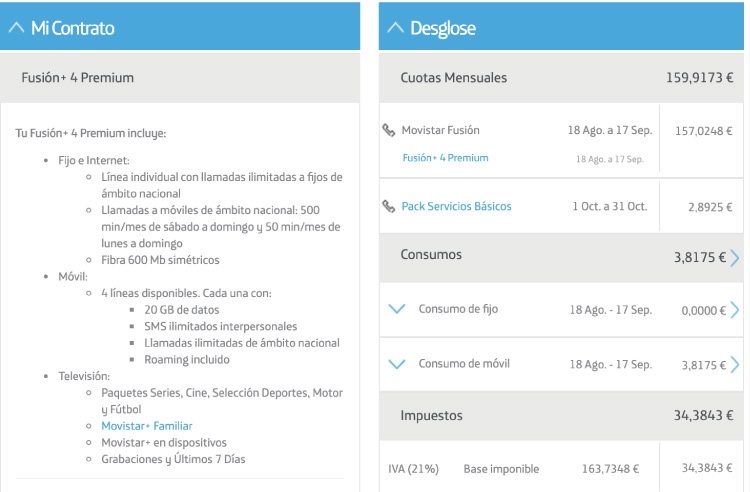
Task: Click the 'Fijo e Internet:' bullet heading
Action: point(94,161)
